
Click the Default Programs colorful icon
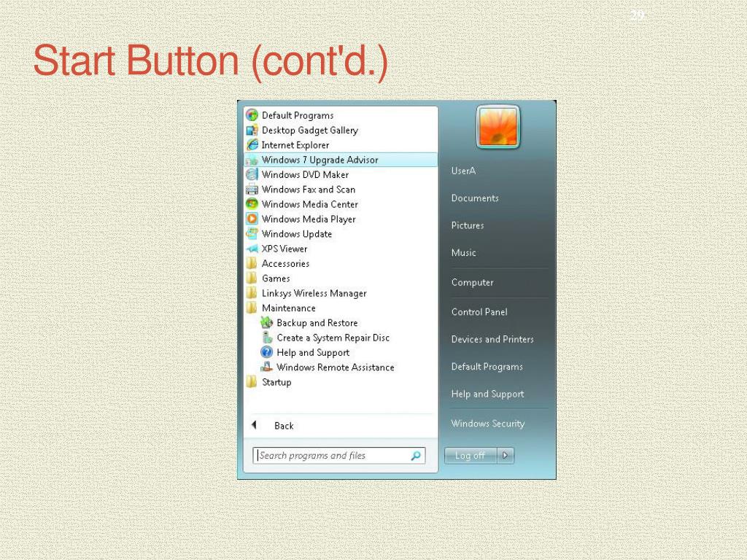pos(252,115)
